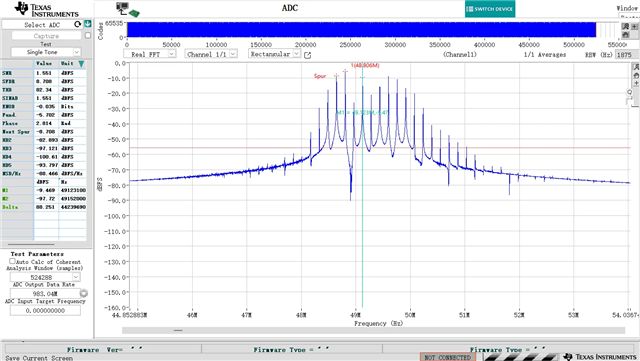Click the teal download arrow icon

(x=88, y=24)
